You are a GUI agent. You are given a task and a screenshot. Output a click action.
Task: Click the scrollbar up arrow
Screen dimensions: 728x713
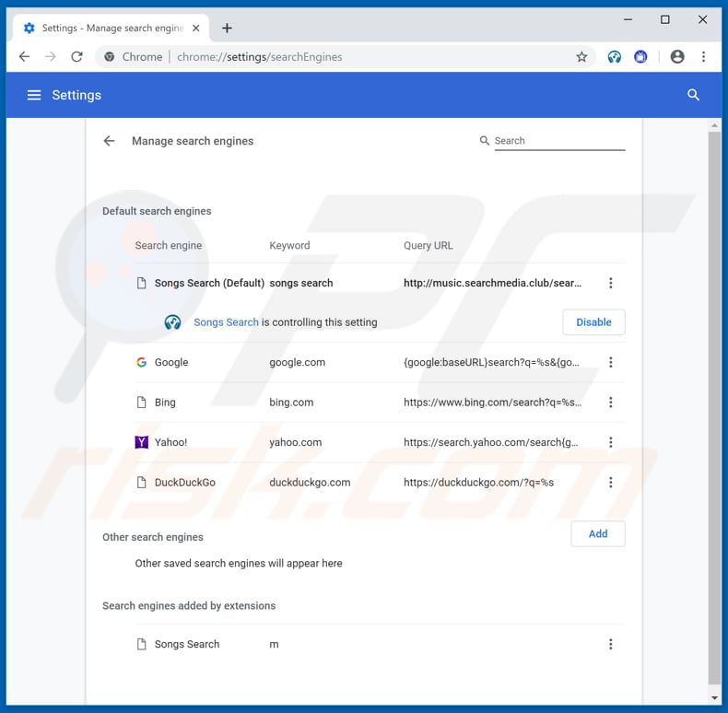pyautogui.click(x=714, y=125)
